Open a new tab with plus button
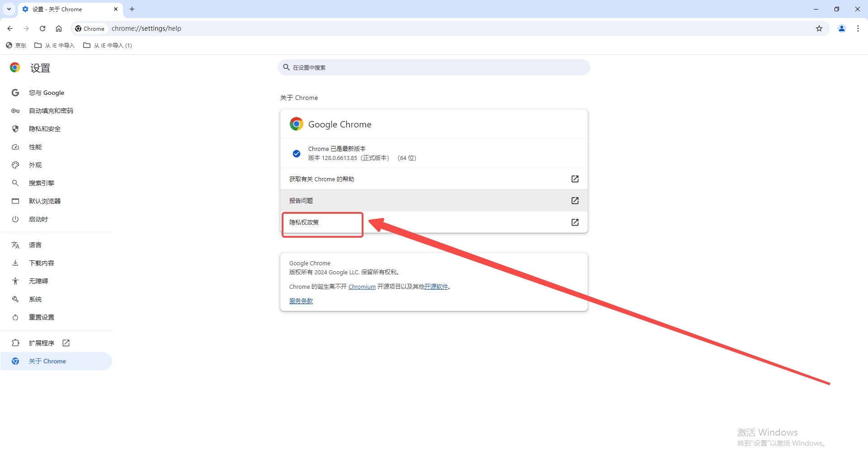868x470 pixels. [132, 9]
